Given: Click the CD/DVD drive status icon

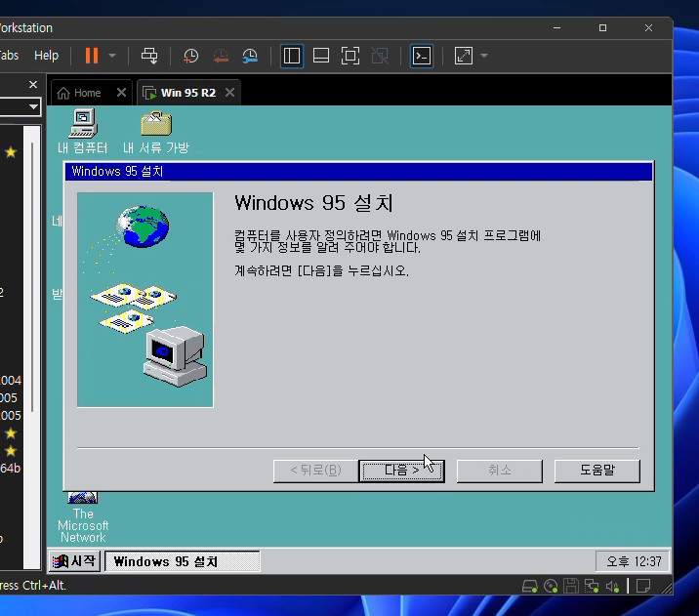Looking at the screenshot, I should coord(551,586).
